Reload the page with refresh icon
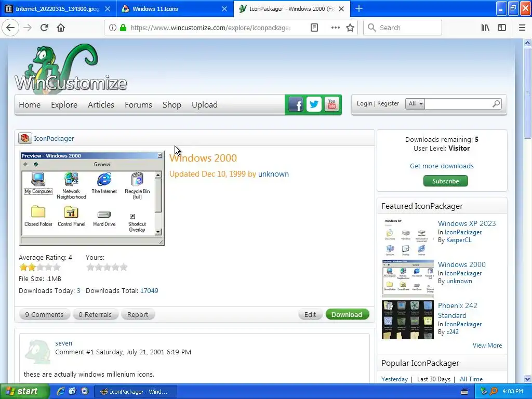 coord(44,28)
